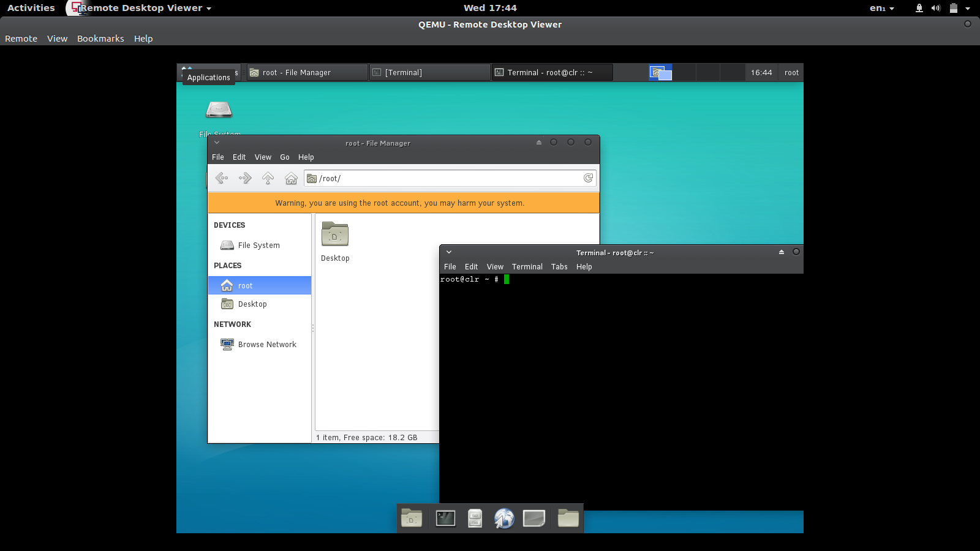Open Remote Desktop Viewer app menu
The height and width of the screenshot is (551, 980).
142,8
